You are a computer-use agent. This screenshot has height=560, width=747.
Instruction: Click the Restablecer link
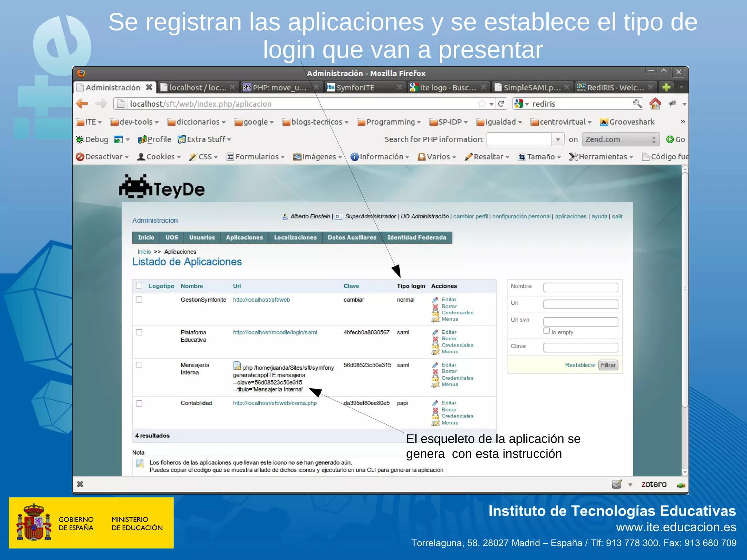point(580,365)
